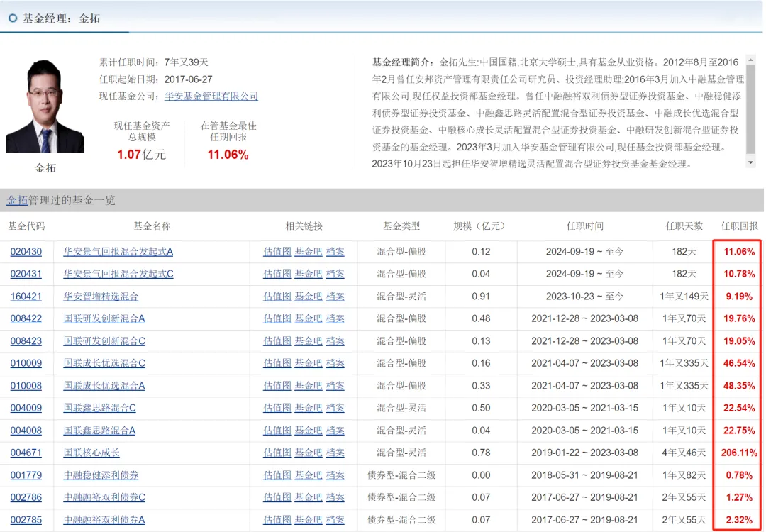766x532 pixels.
Task: Open 基金吧 for 中融稳健添利债券
Action: click(x=309, y=475)
